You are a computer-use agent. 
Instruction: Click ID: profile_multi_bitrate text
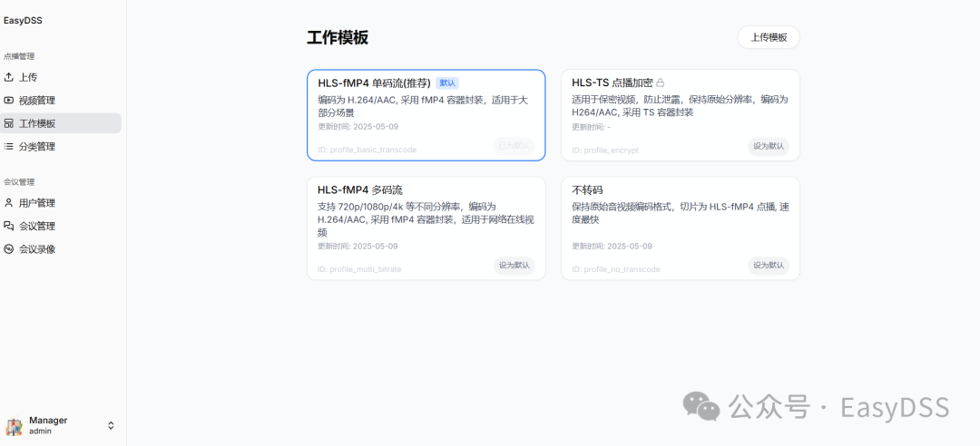[x=359, y=269]
